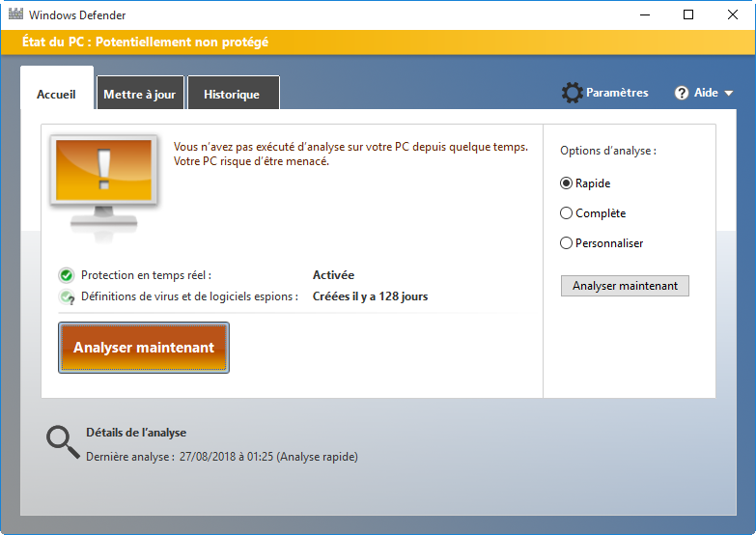This screenshot has height=535, width=756.
Task: Click the gray Analyser maintenant button
Action: (625, 286)
